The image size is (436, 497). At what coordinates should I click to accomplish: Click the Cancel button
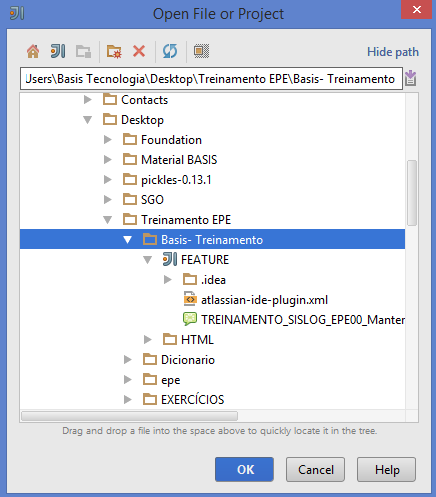click(x=315, y=469)
